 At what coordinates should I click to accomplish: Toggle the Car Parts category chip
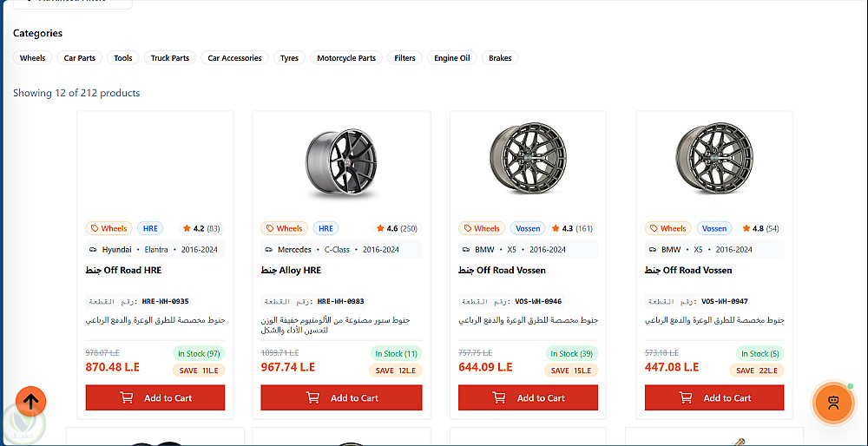[x=80, y=58]
